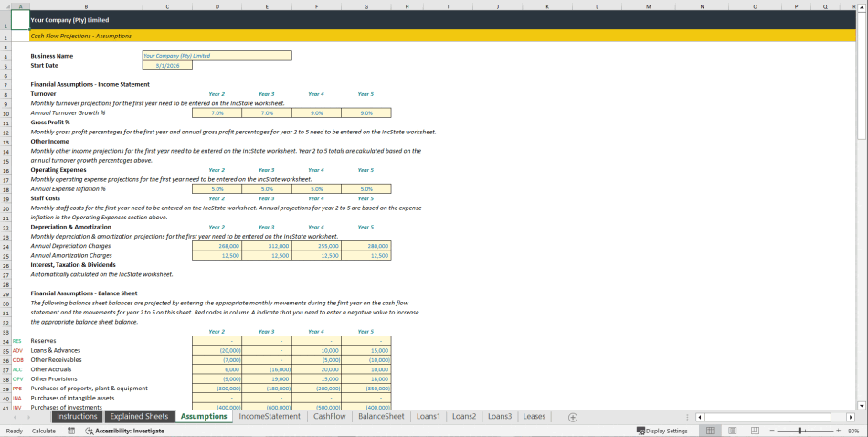Open the IncomeStatement sheet tab
Image resolution: width=868 pixels, height=437 pixels.
pos(270,417)
